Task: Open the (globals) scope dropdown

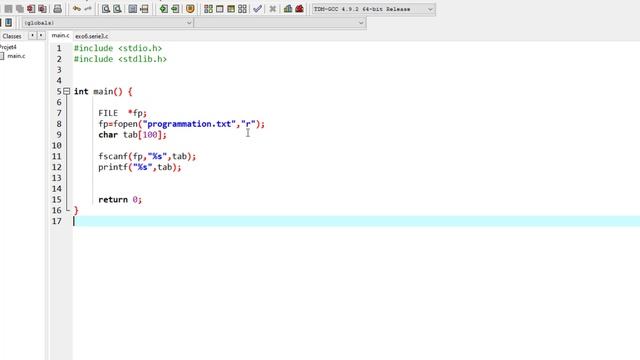Action: coord(107,23)
